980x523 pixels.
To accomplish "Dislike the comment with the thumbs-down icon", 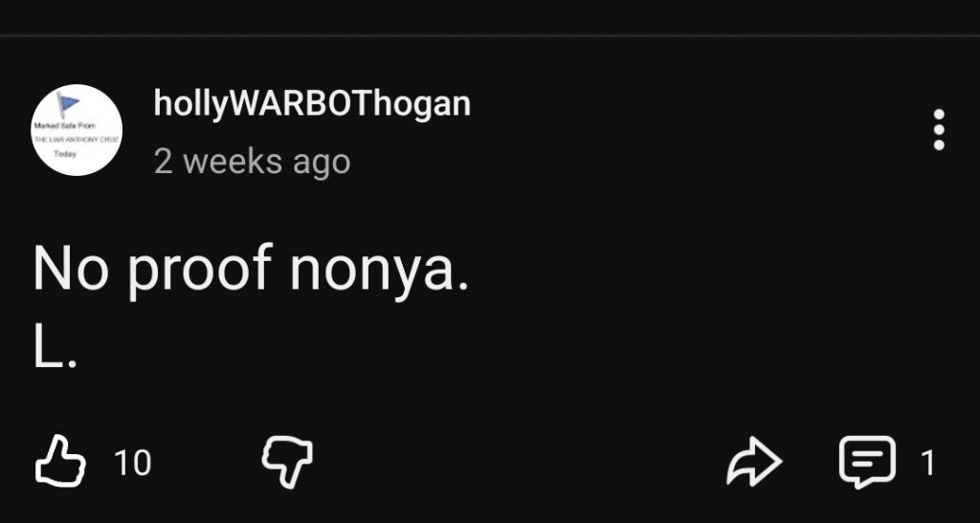I will pyautogui.click(x=287, y=462).
